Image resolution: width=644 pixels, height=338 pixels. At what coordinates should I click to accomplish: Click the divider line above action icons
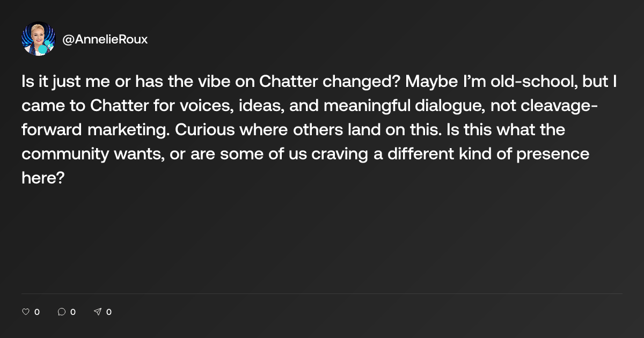tap(322, 293)
